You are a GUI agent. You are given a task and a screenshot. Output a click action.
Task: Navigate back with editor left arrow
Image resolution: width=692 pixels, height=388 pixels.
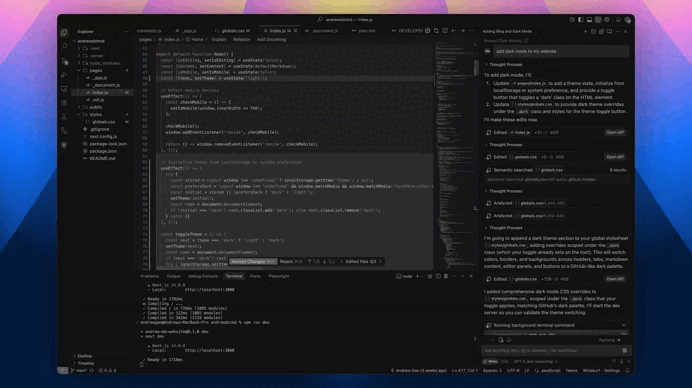(x=454, y=31)
